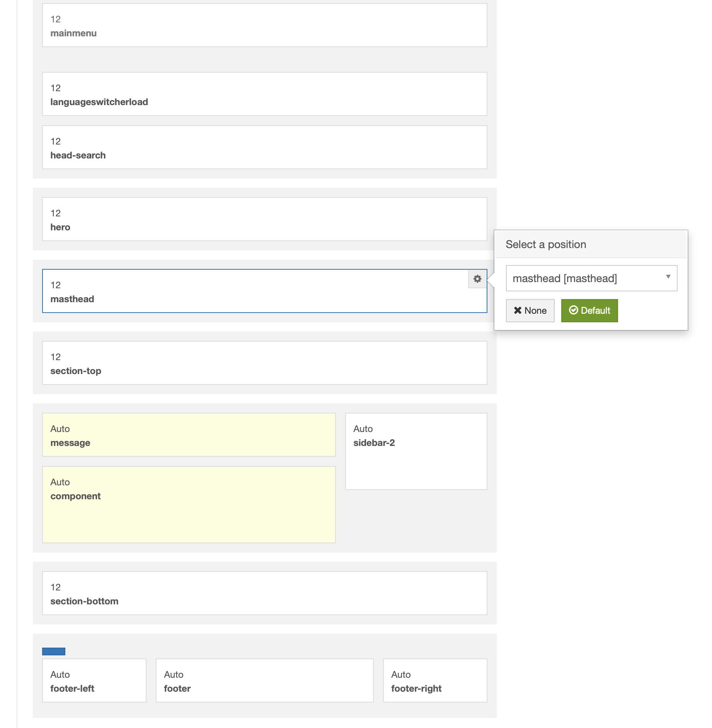Select the mainmenu position block

click(264, 26)
